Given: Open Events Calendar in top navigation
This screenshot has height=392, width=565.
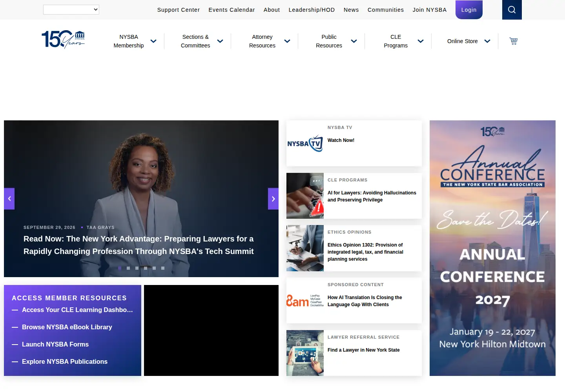Looking at the screenshot, I should tap(231, 10).
